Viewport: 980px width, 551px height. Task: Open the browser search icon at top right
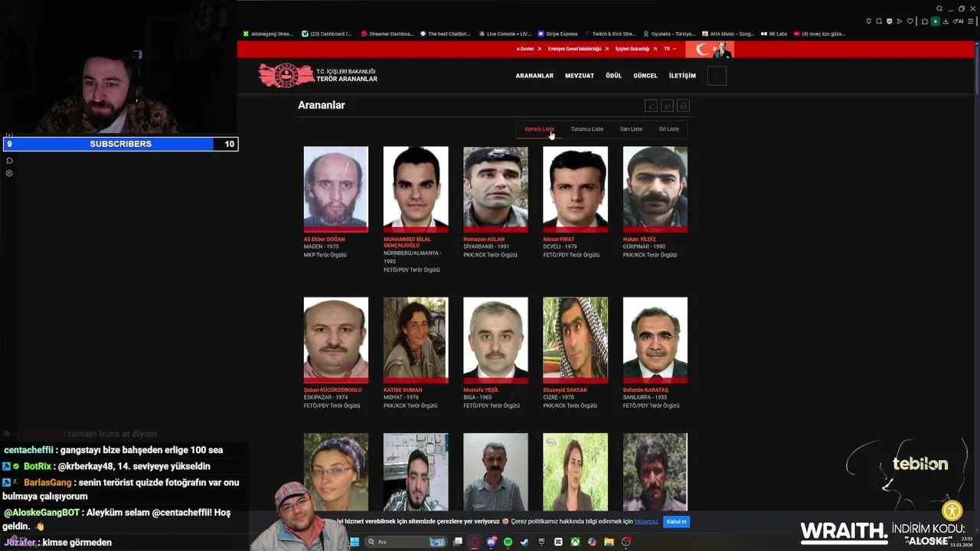939,8
